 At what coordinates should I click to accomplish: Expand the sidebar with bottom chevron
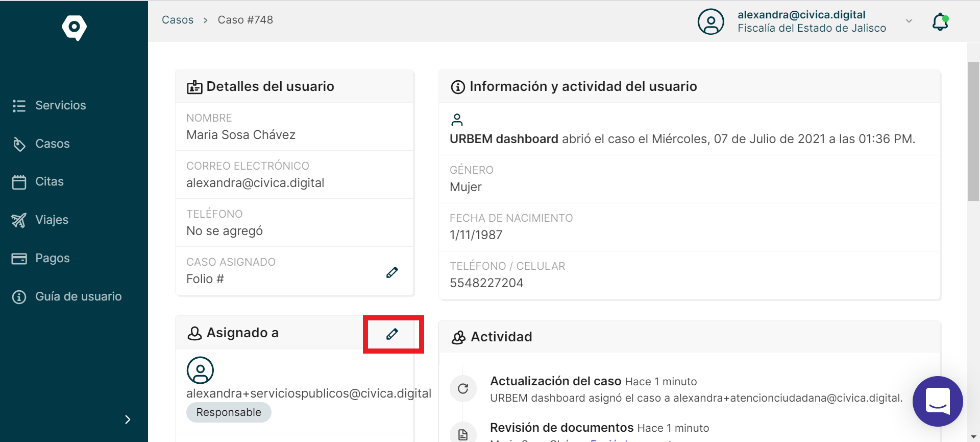128,420
